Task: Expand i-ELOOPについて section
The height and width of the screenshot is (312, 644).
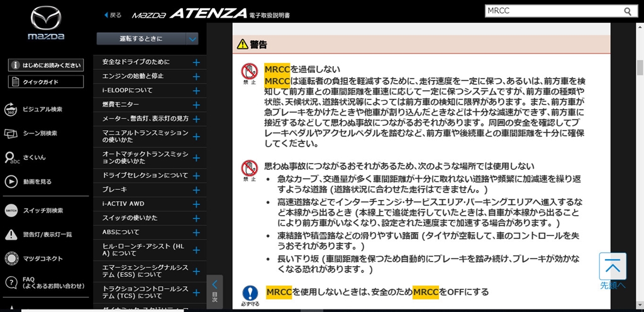Action: (196, 91)
